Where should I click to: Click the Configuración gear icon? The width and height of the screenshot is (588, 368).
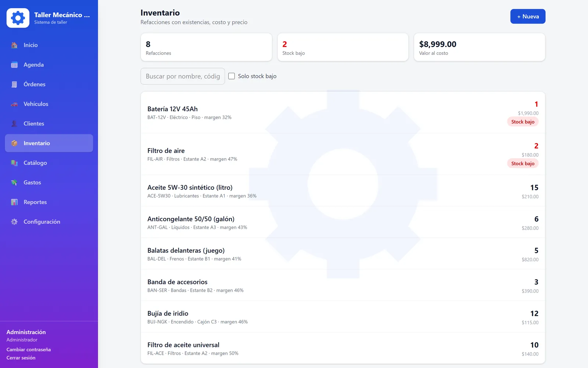click(14, 222)
